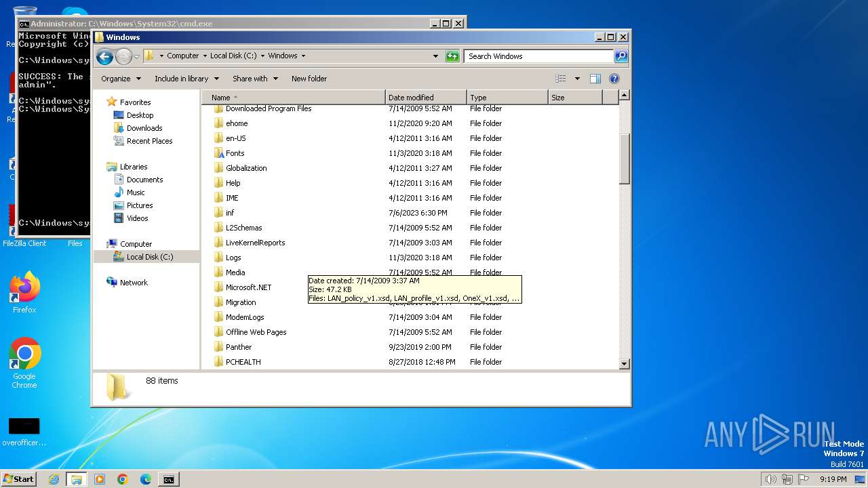Expand Computer breadcrumb arrow in address bar
Screen dimensions: 868x488
tap(204, 56)
